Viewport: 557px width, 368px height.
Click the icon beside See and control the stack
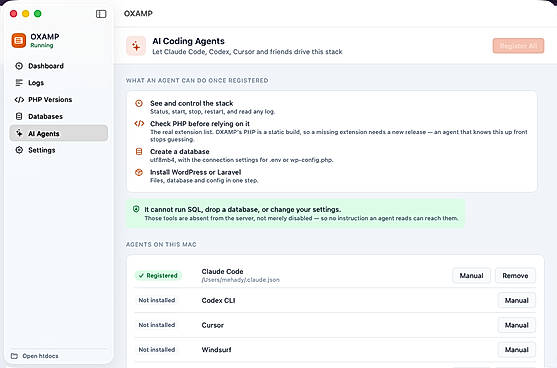[139, 103]
